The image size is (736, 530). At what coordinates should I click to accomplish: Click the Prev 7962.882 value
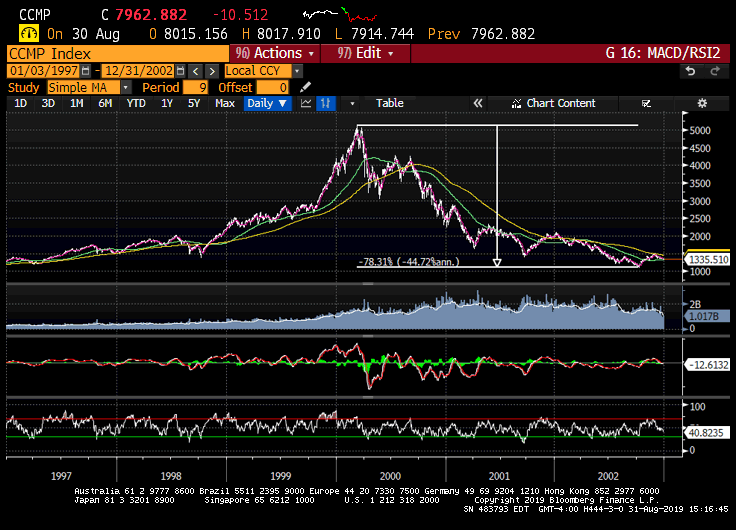tap(503, 34)
